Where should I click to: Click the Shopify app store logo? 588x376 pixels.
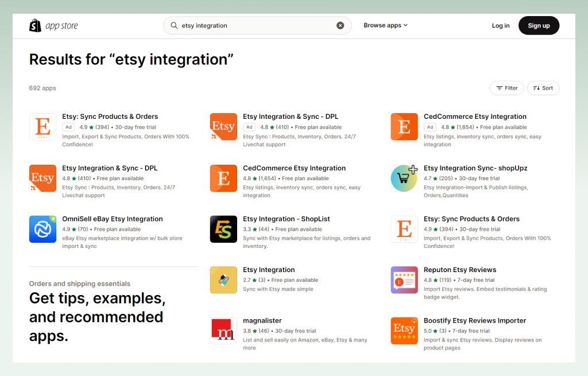coord(53,26)
